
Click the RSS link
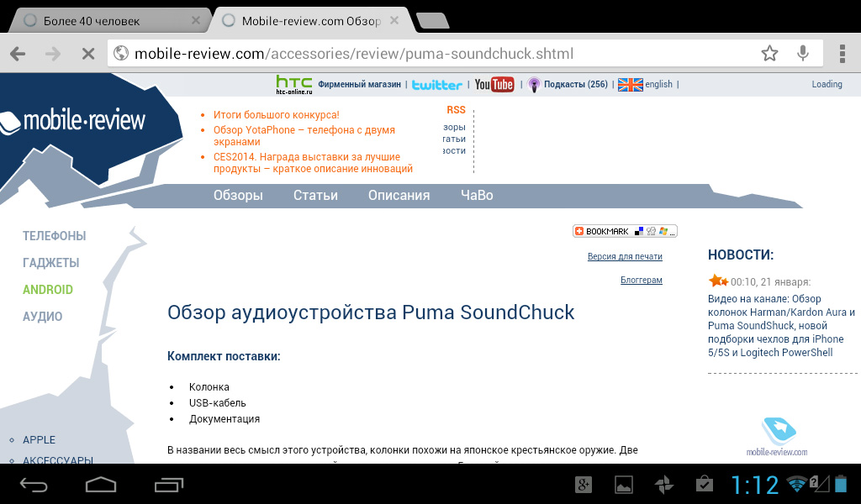[456, 110]
